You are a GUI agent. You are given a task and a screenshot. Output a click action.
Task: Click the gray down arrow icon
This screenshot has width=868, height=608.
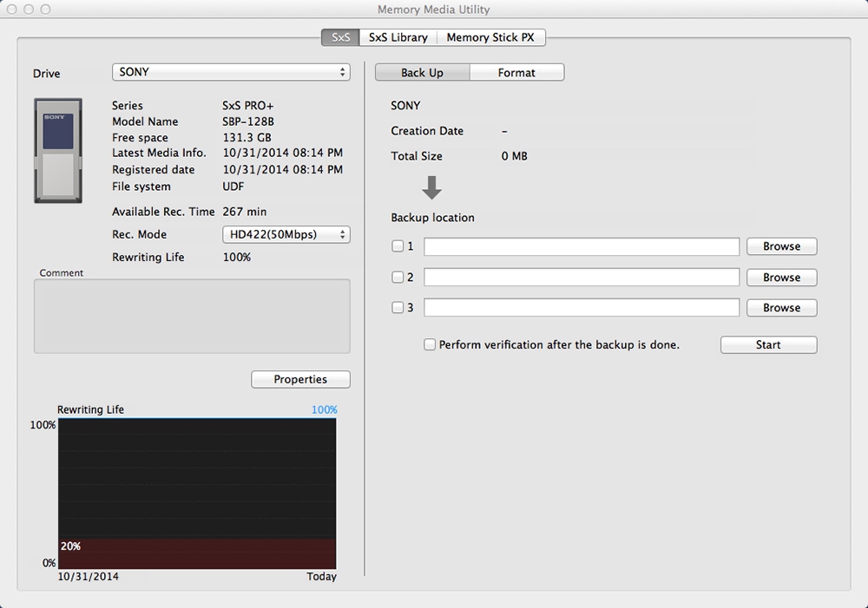pos(431,188)
